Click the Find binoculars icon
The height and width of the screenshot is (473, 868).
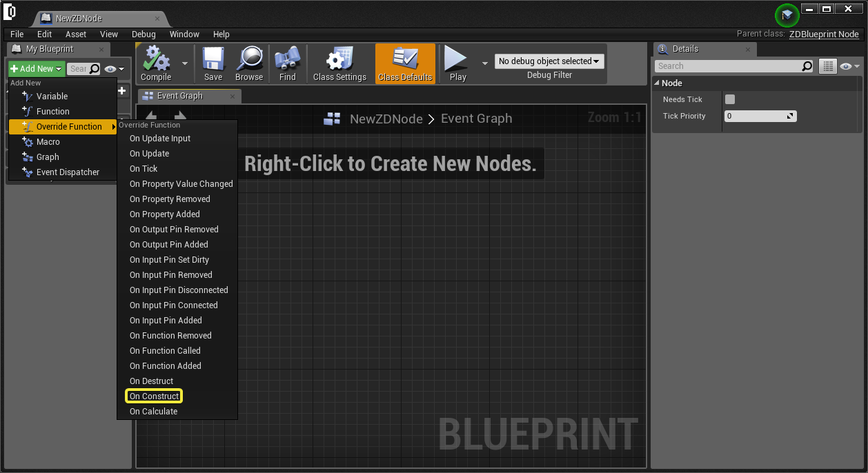[x=288, y=63]
